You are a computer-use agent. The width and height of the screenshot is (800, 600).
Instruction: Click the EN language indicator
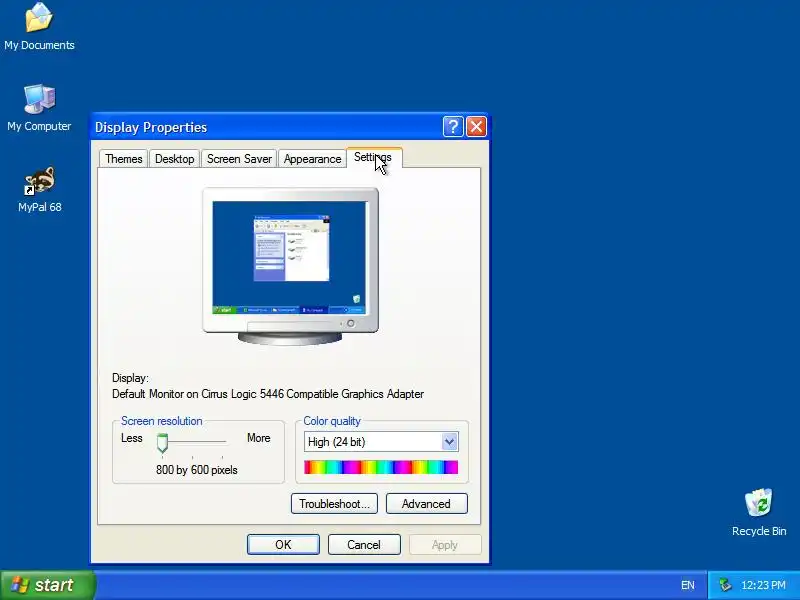click(687, 585)
